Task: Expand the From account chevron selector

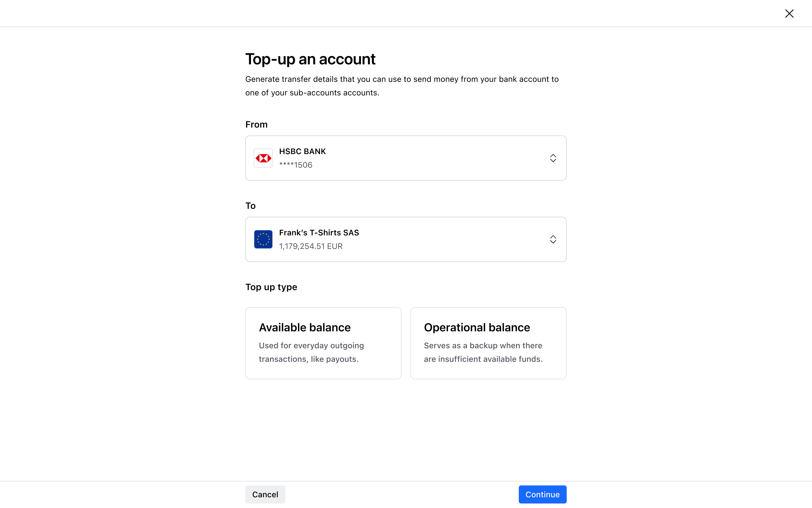Action: (553, 158)
